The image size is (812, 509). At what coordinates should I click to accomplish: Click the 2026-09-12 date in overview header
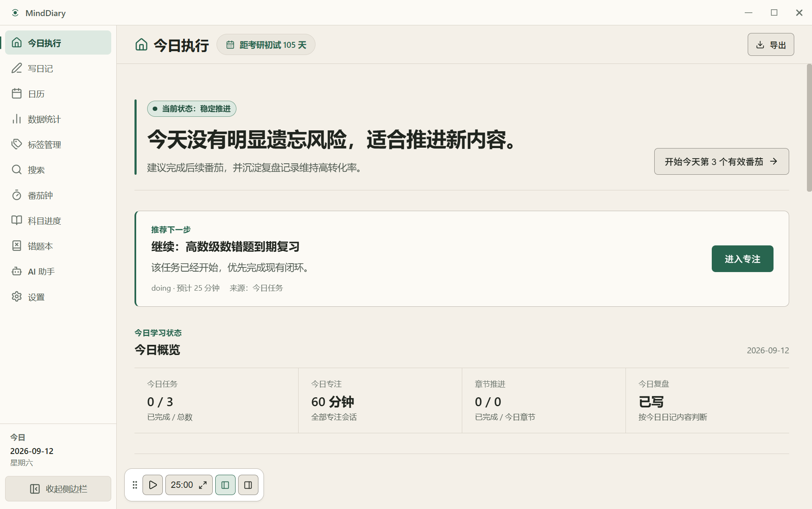[768, 350]
